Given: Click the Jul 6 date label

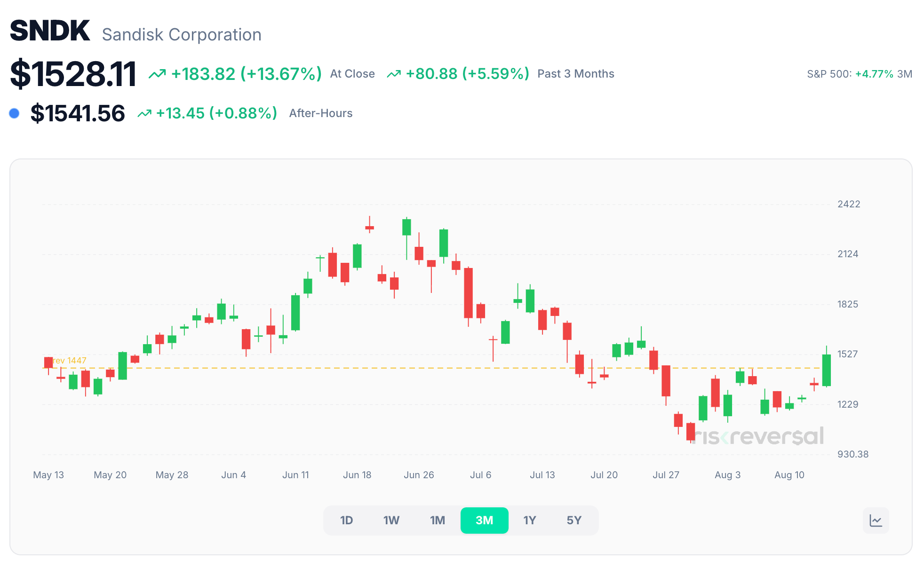Looking at the screenshot, I should click(x=480, y=475).
